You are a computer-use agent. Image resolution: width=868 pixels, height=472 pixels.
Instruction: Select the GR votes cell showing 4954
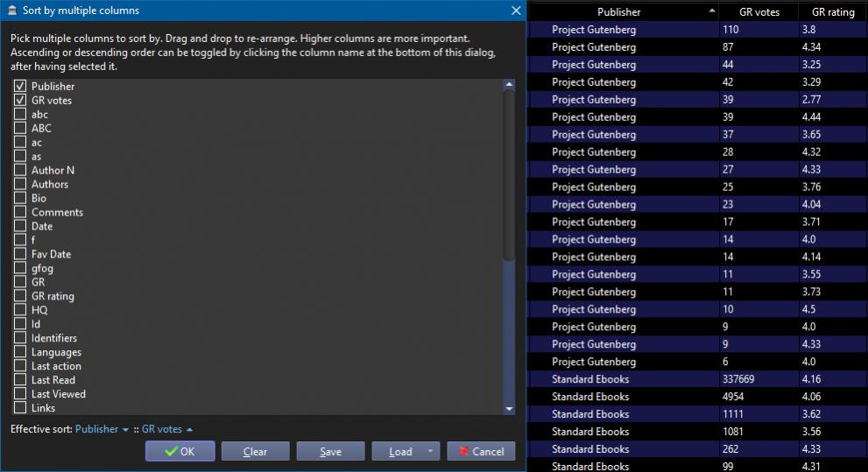pos(759,396)
